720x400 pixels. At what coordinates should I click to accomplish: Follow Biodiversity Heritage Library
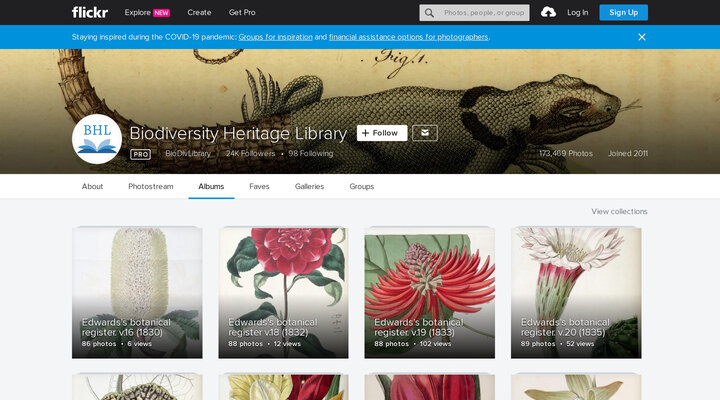[382, 133]
